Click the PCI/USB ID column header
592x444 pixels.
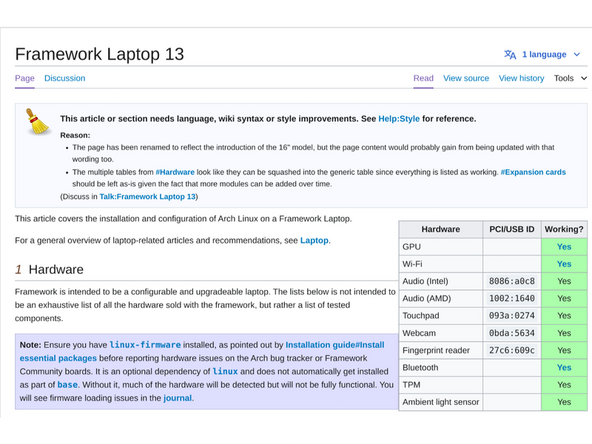[512, 229]
